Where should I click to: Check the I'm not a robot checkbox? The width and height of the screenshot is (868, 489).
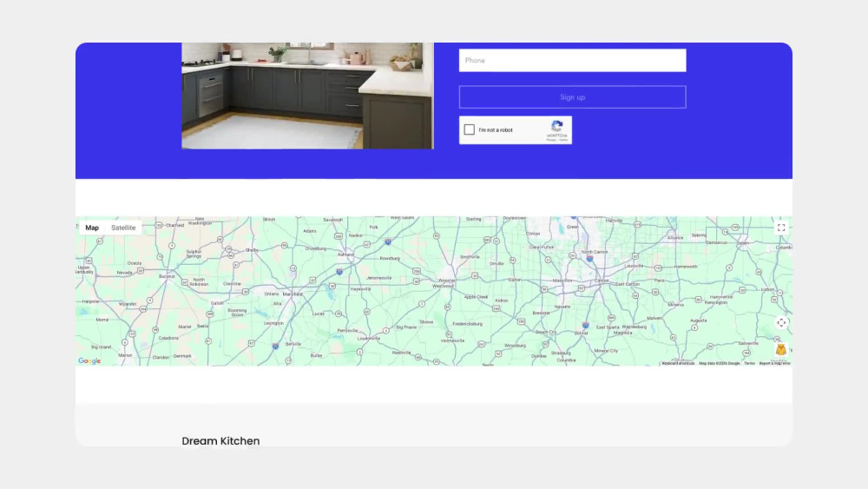[469, 129]
